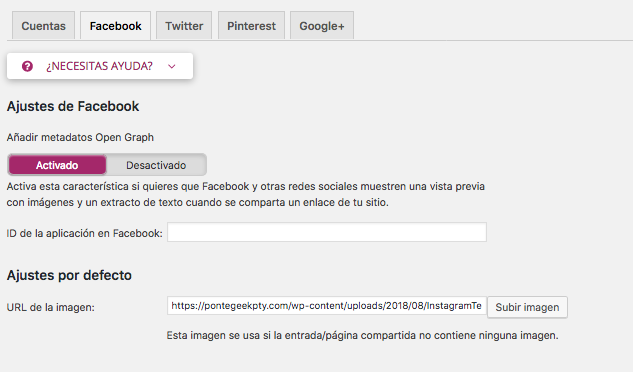Image resolution: width=633 pixels, height=372 pixels.
Task: Expand the ¿Necesitas ayuda? chevron
Action: click(172, 66)
